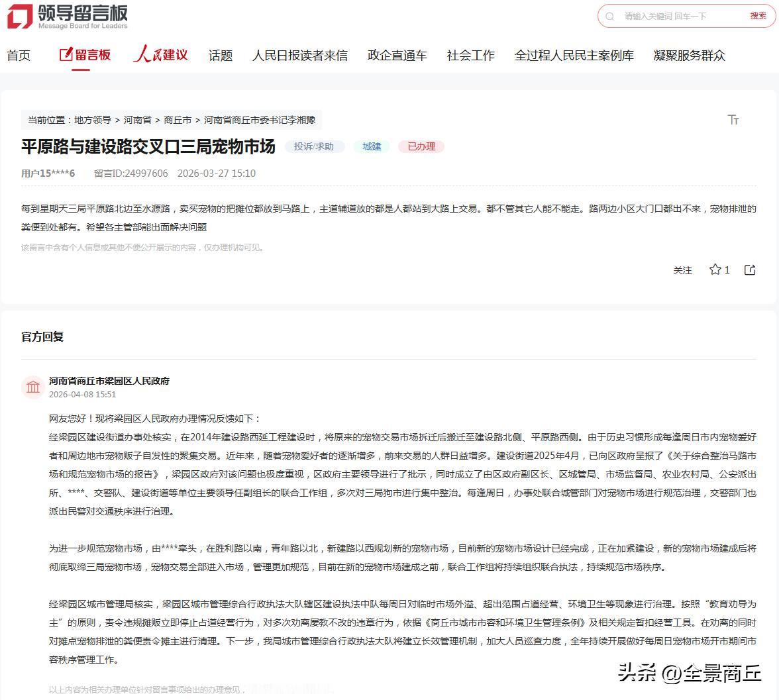
Task: Switch to the 留言板 tab
Action: (x=91, y=55)
